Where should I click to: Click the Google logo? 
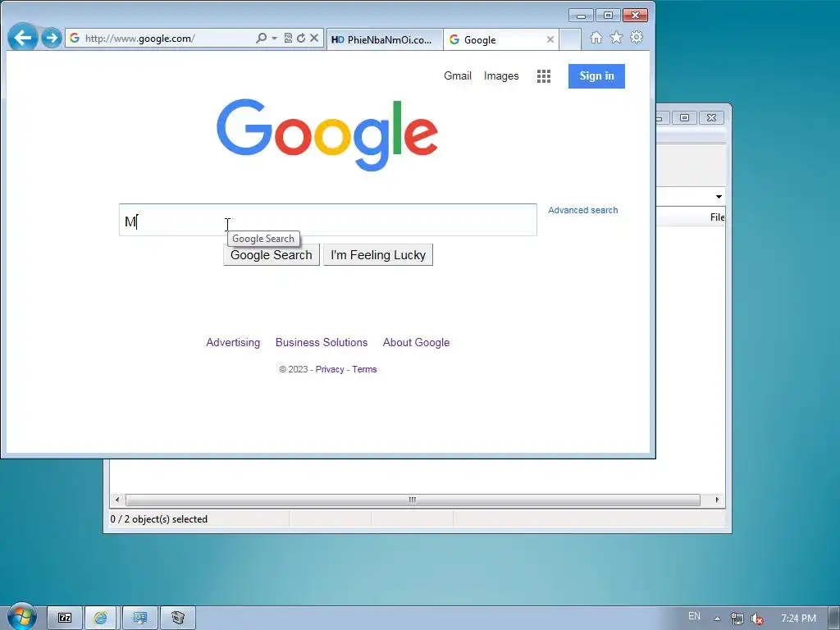pyautogui.click(x=327, y=135)
